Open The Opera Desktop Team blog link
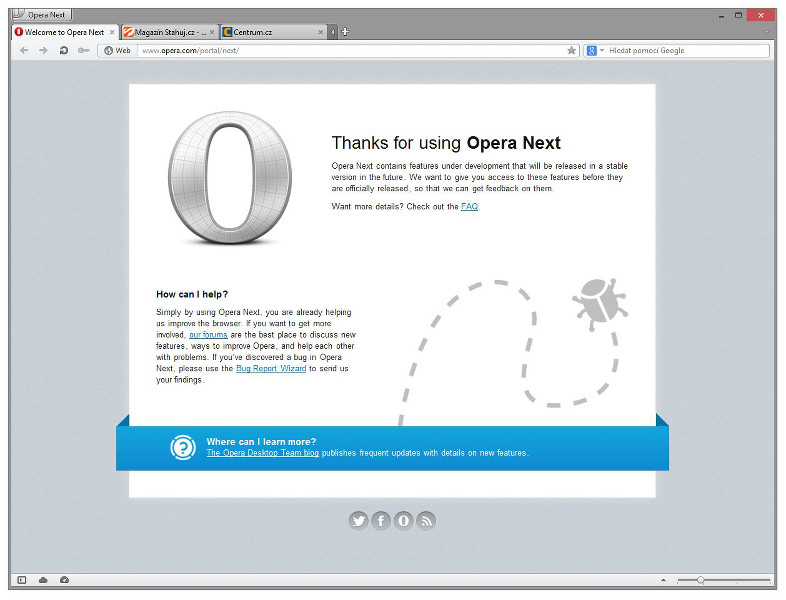Viewport: 786px width, 600px height. (x=262, y=453)
